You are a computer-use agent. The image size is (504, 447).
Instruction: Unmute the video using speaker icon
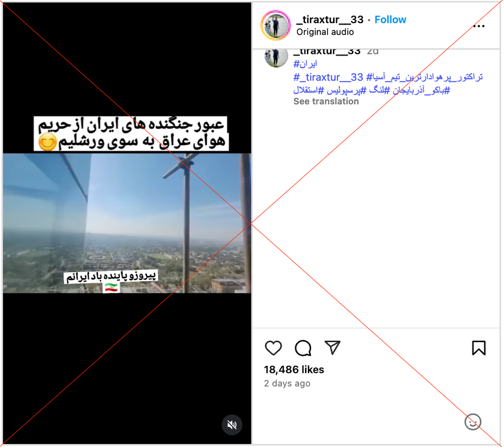point(232,425)
